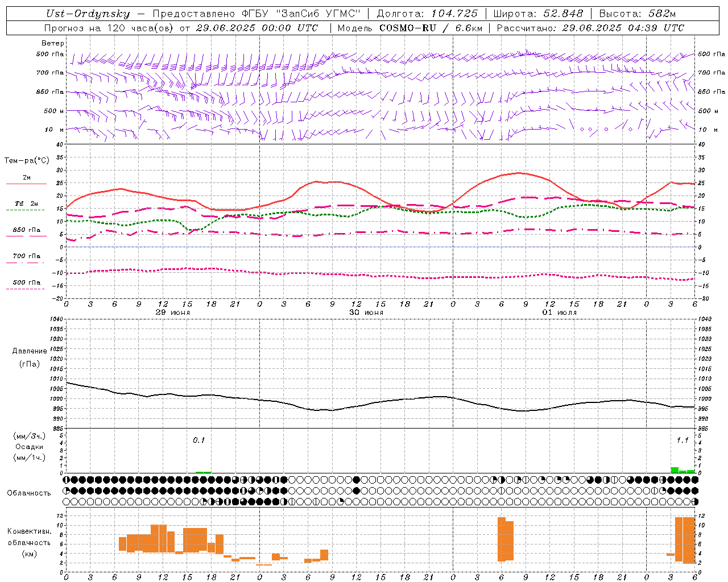Click the Осадки precipitation label
Viewport: 728px width, 582px height.
click(30, 447)
